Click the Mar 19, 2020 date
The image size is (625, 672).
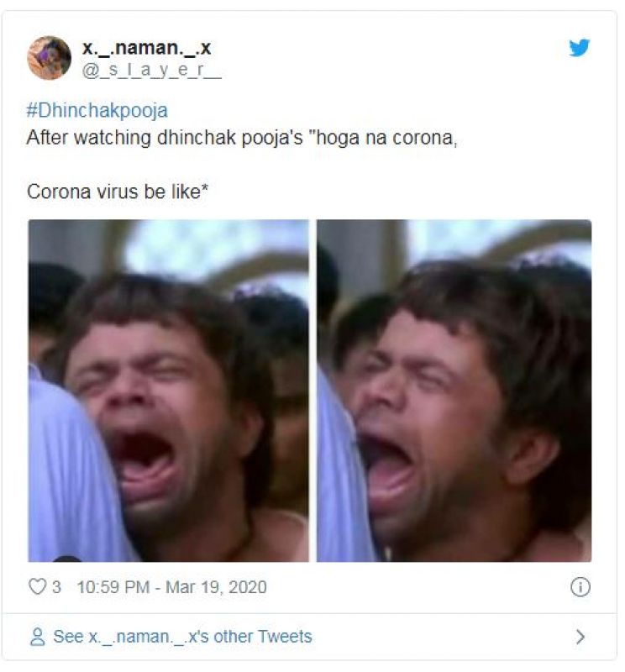(216, 586)
